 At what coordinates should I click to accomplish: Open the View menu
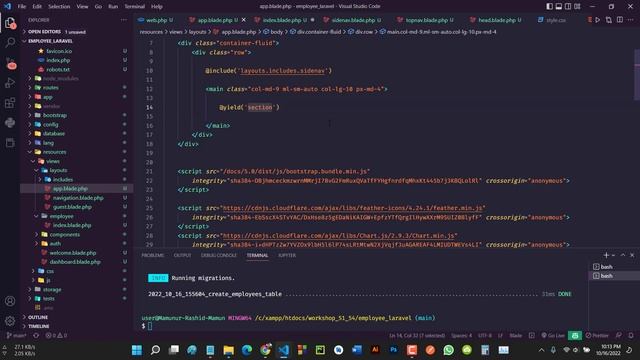(x=82, y=6)
